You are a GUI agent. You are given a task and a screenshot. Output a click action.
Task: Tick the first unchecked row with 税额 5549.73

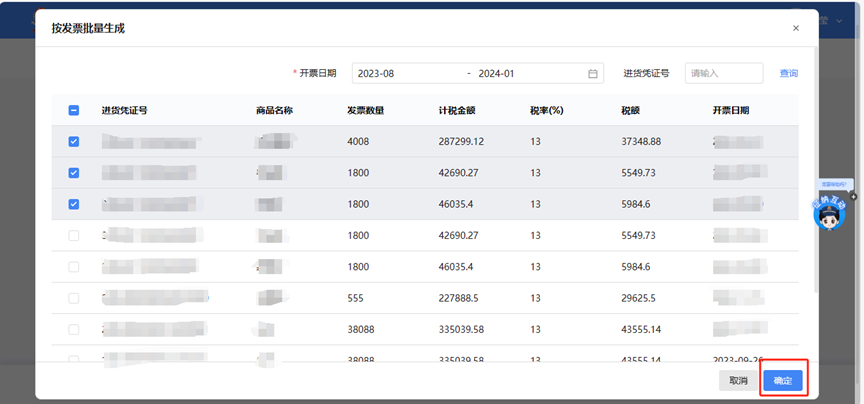point(73,236)
